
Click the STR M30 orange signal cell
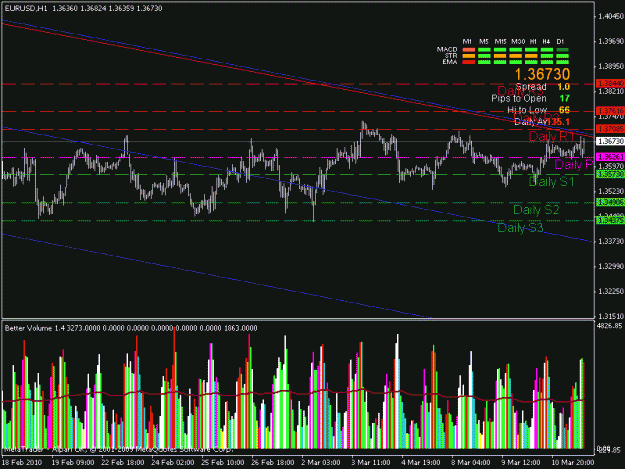[515, 56]
